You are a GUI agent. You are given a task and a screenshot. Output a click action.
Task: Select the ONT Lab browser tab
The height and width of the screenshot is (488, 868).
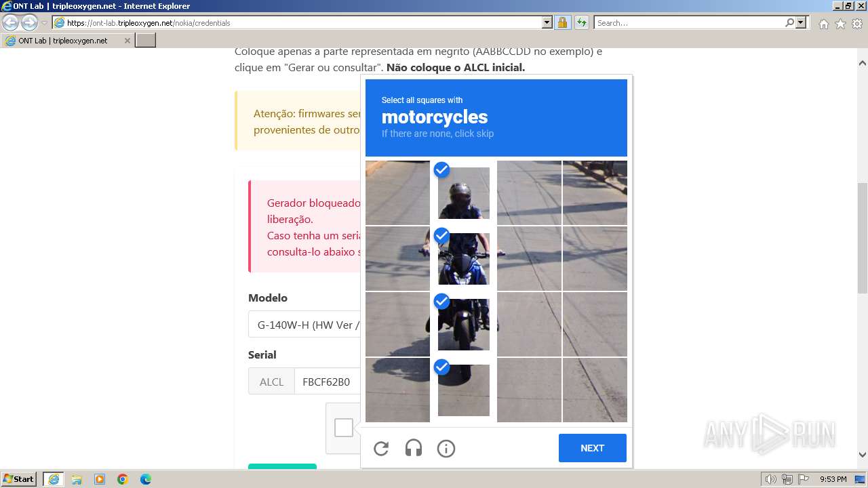pos(67,41)
